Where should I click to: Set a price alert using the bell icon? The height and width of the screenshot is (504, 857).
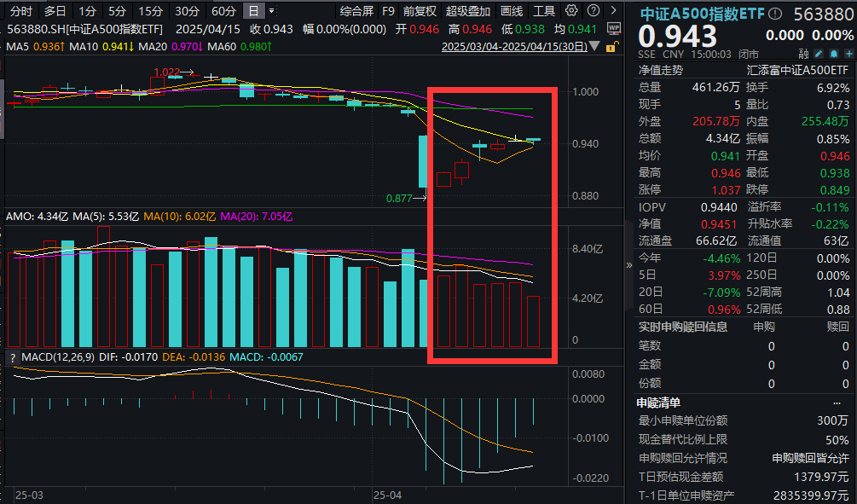[x=833, y=53]
